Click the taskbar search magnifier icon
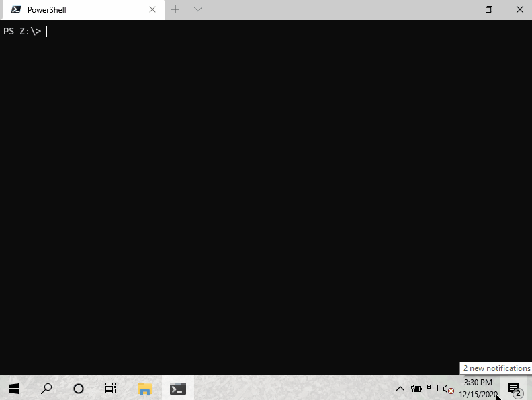 point(46,389)
